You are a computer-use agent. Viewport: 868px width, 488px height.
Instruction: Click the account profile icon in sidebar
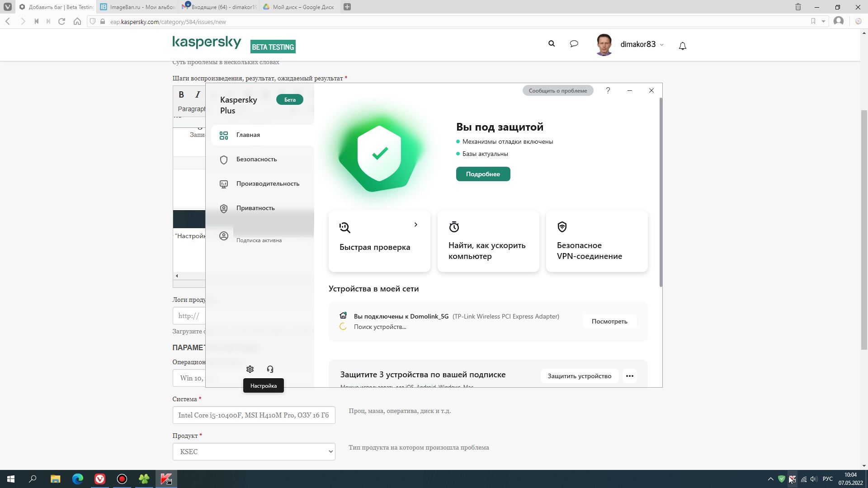coord(224,236)
